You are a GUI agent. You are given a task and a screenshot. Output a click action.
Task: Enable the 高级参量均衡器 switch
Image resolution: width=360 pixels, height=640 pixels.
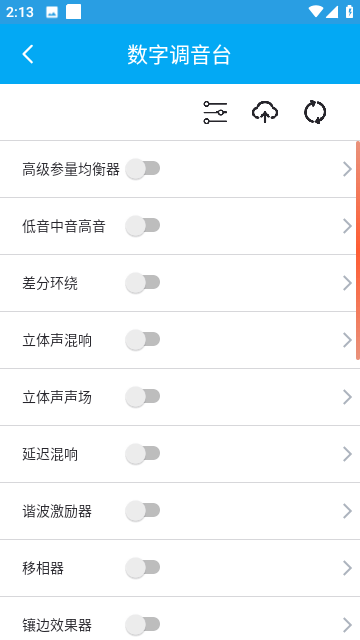coord(142,169)
